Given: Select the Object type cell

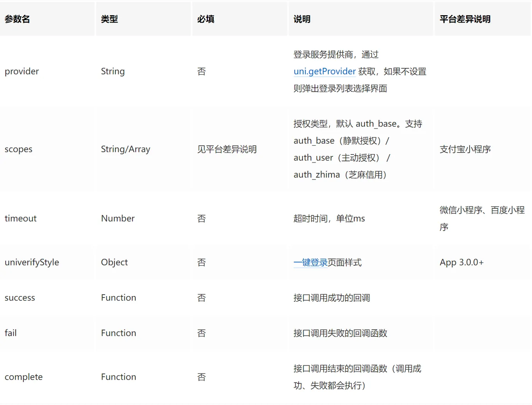Looking at the screenshot, I should coord(114,262).
